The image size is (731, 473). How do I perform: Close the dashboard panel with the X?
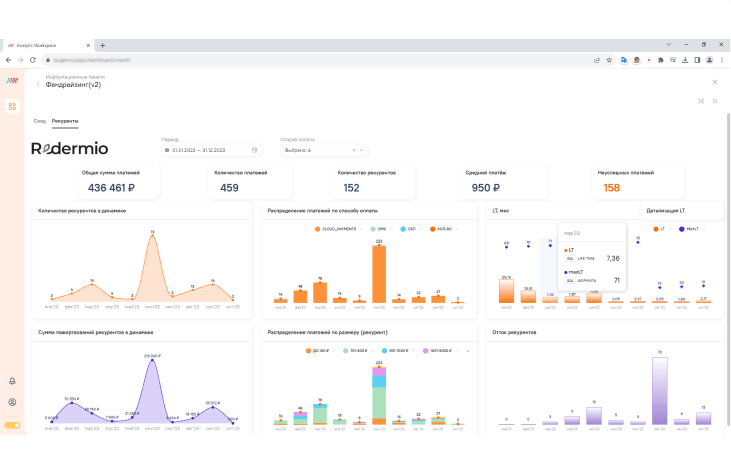point(715,82)
